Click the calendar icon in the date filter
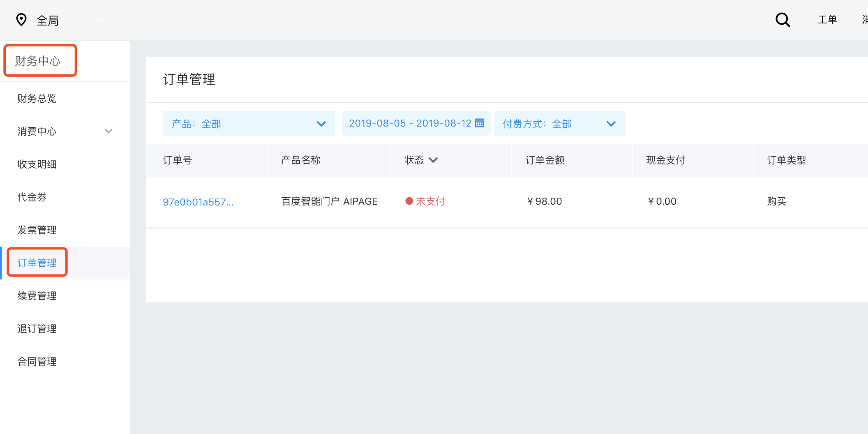 (x=479, y=123)
